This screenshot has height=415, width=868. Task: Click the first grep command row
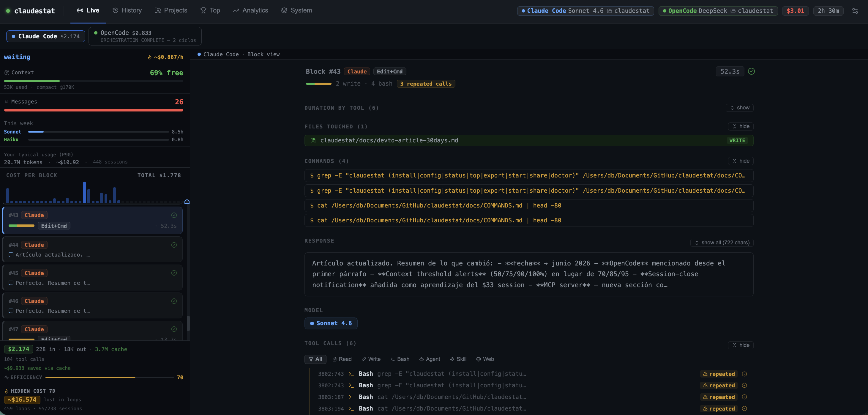[x=529, y=176]
